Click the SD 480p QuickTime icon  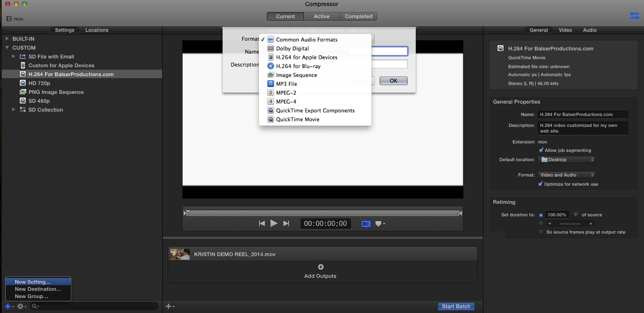23,101
